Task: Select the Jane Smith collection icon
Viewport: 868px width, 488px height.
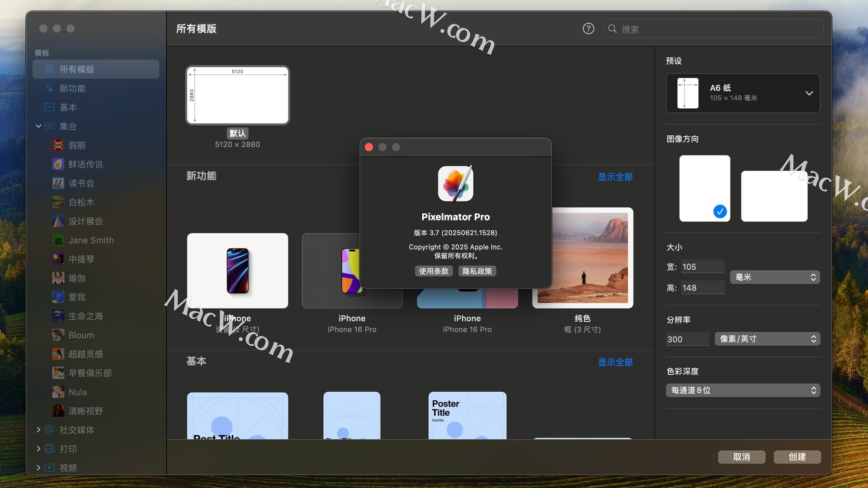Action: pos(58,240)
